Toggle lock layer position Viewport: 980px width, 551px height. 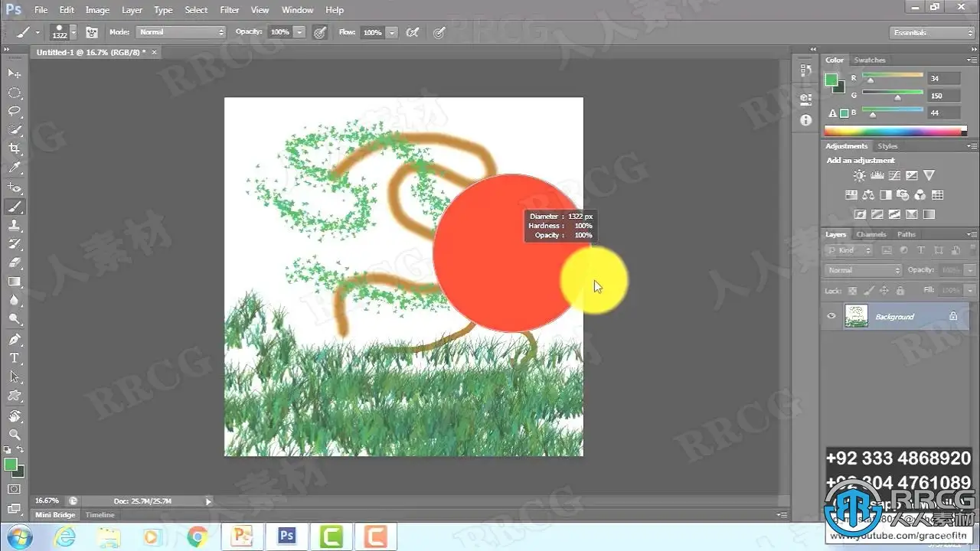point(884,291)
